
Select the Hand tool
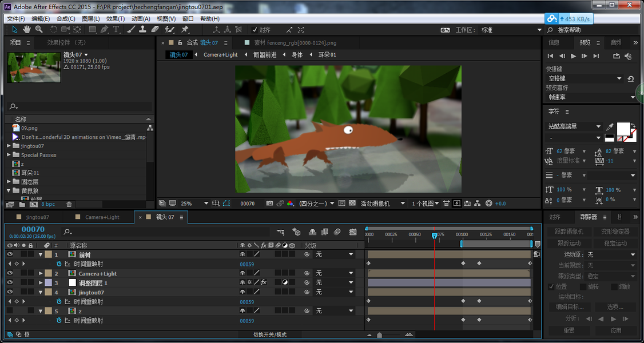pyautogui.click(x=27, y=29)
